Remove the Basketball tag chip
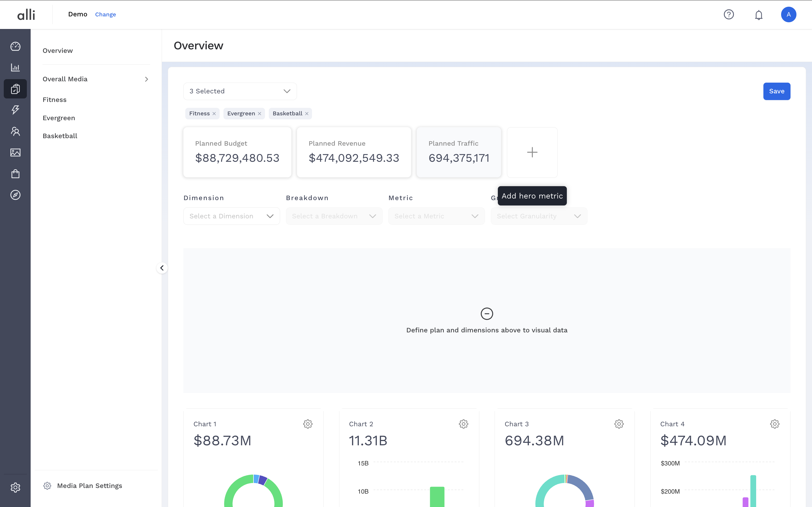812x507 pixels. click(x=307, y=114)
